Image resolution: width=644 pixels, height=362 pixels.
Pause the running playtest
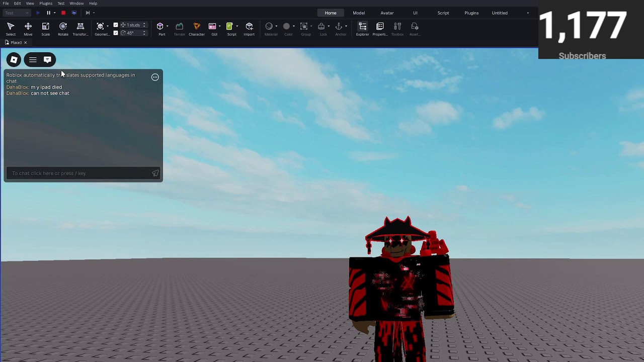point(48,13)
